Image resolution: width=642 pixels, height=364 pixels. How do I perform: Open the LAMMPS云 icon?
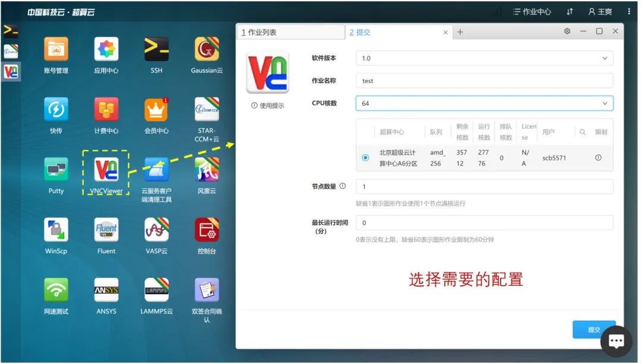156,290
